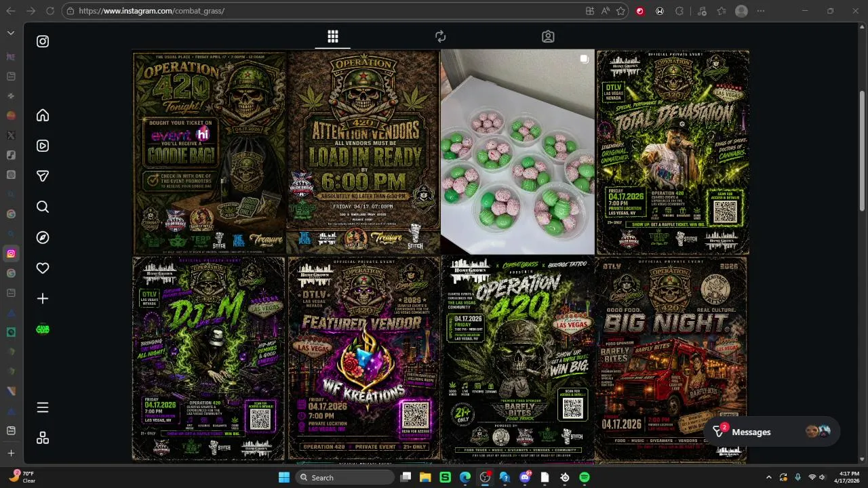Click the taskbar Search box
Screen dimensions: 868x488
[346, 477]
